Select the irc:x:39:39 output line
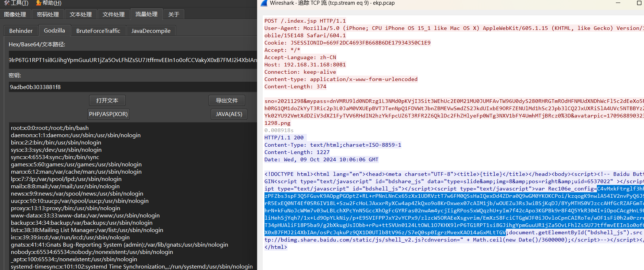 [70, 237]
